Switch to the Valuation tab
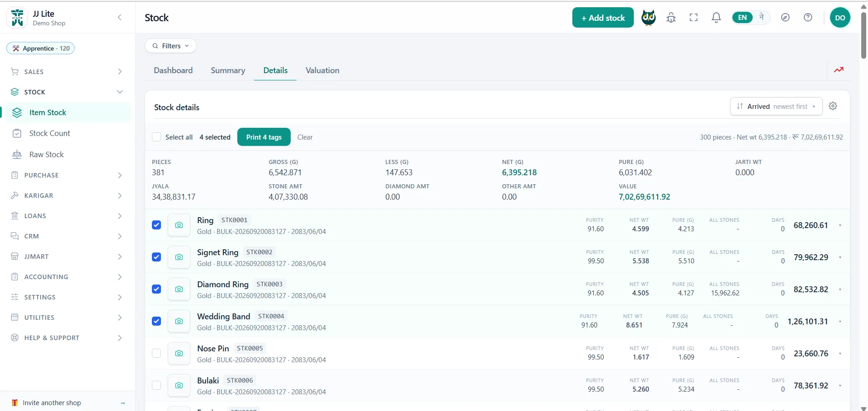Image resolution: width=868 pixels, height=411 pixels. pyautogui.click(x=322, y=70)
